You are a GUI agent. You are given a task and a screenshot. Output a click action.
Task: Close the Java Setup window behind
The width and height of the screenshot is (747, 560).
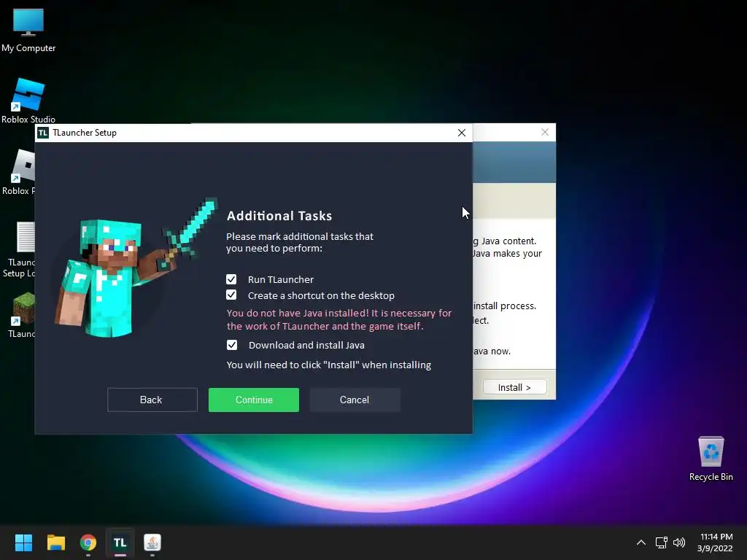544,132
